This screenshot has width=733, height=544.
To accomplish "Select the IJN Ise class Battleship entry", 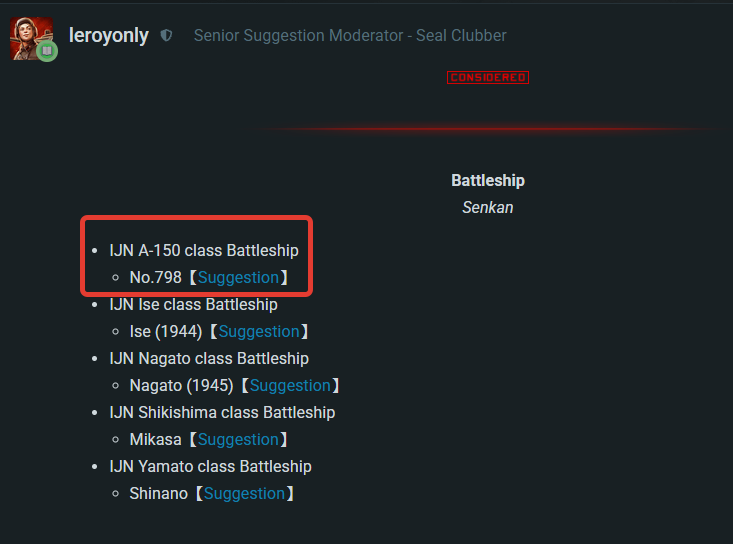I will click(x=194, y=305).
